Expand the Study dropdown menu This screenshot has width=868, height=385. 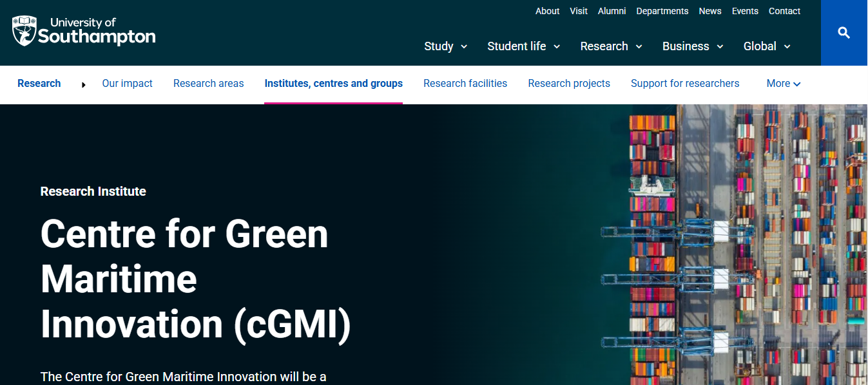[x=445, y=46]
